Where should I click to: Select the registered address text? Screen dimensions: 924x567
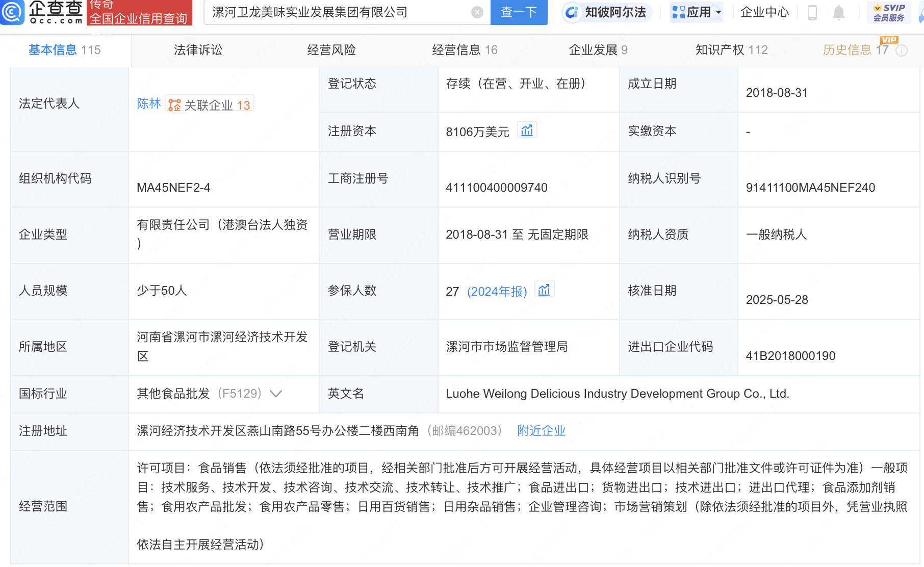pyautogui.click(x=278, y=431)
